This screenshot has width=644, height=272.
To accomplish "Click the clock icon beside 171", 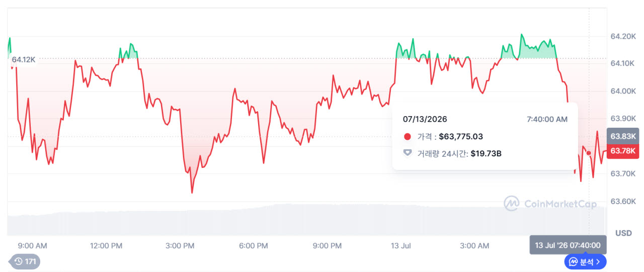I will (x=19, y=261).
